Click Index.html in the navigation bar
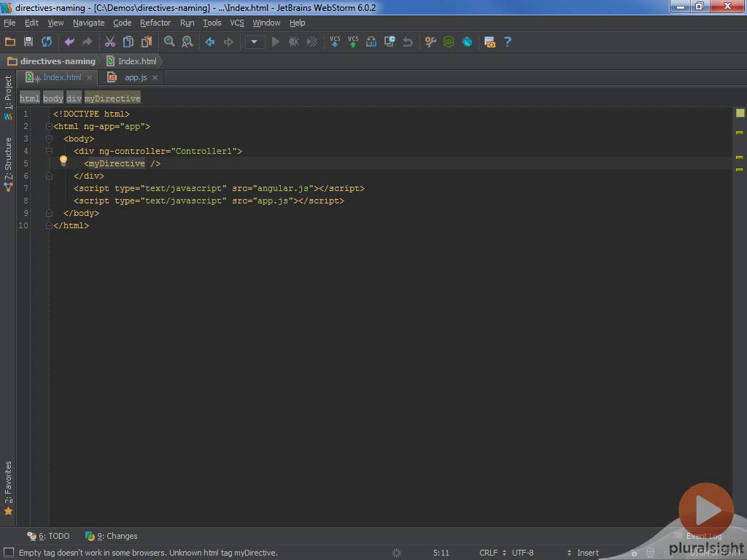 click(x=132, y=61)
